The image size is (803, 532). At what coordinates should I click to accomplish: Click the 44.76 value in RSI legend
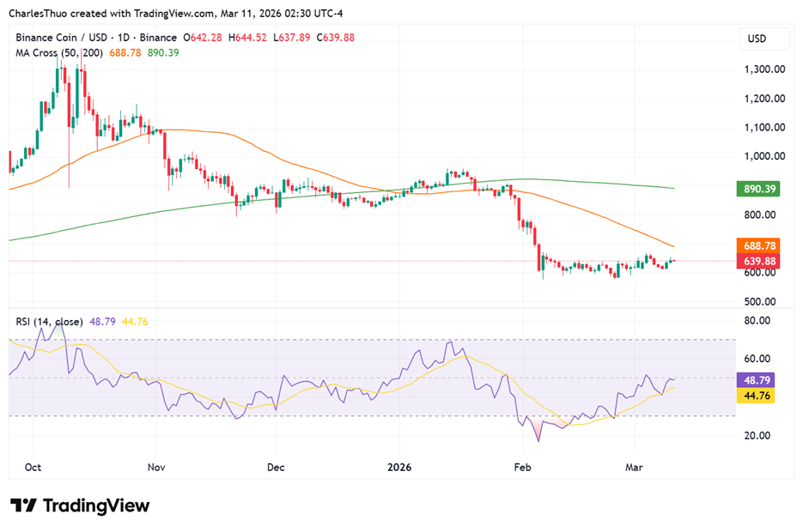coord(135,322)
